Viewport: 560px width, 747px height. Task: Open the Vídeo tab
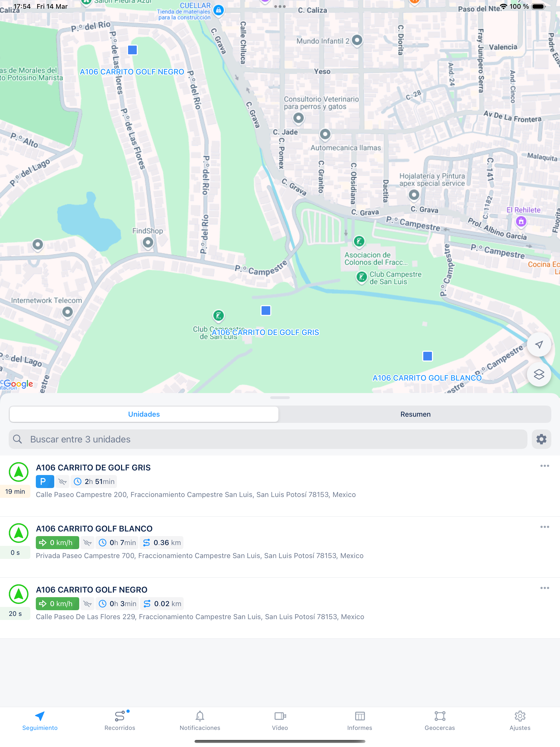pyautogui.click(x=280, y=721)
